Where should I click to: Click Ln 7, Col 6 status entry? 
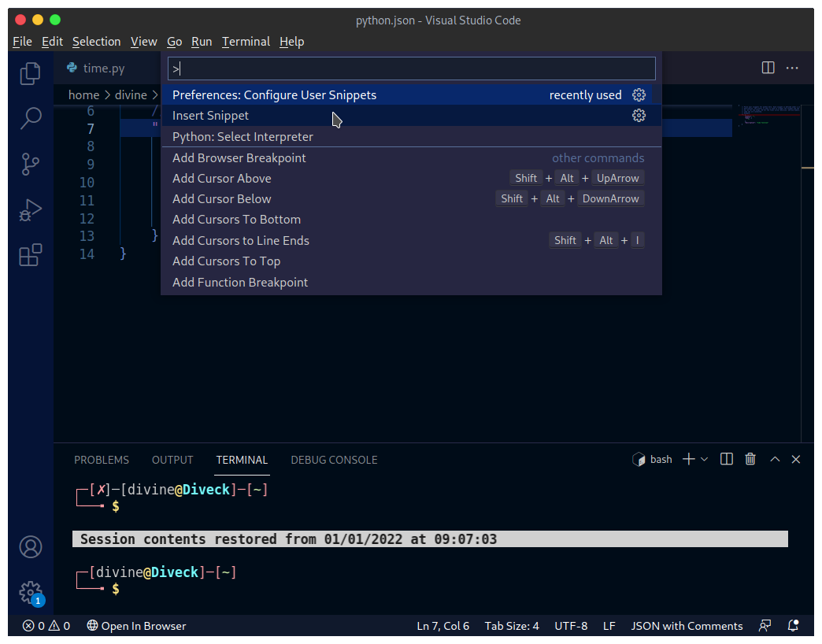coord(442,626)
